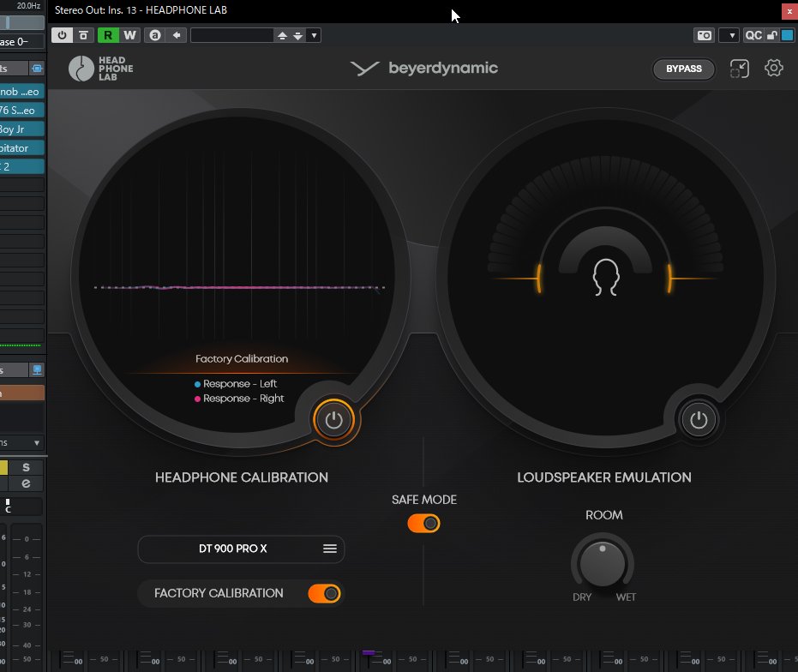This screenshot has width=798, height=672.
Task: Click the beyerdynamic logo
Action: tap(424, 68)
